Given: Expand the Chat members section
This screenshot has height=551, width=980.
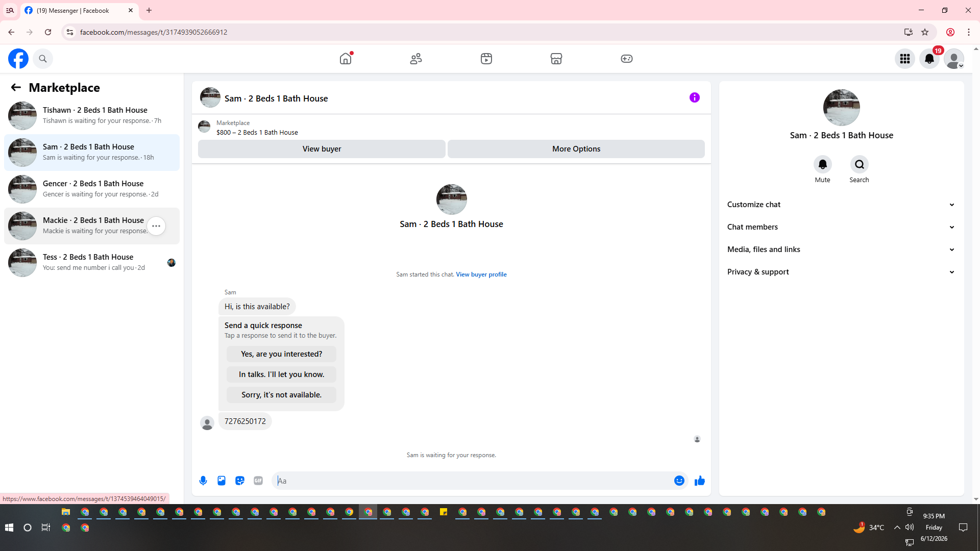Looking at the screenshot, I should click(841, 227).
